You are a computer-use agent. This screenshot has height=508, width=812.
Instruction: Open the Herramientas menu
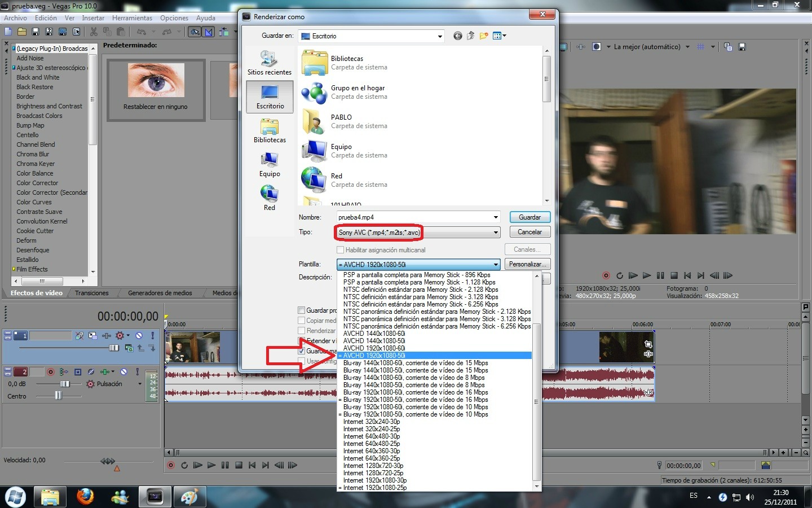132,18
